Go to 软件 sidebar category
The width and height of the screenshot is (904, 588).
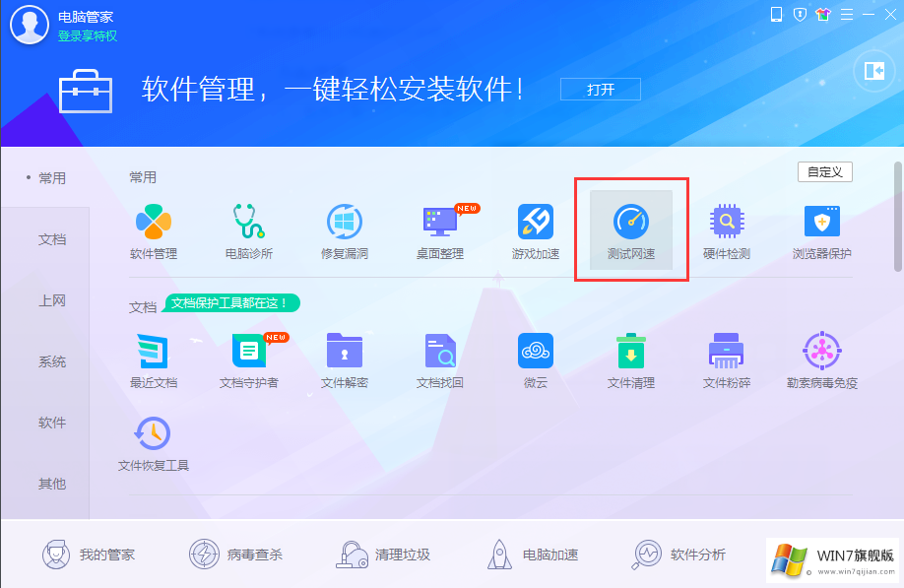coord(52,423)
